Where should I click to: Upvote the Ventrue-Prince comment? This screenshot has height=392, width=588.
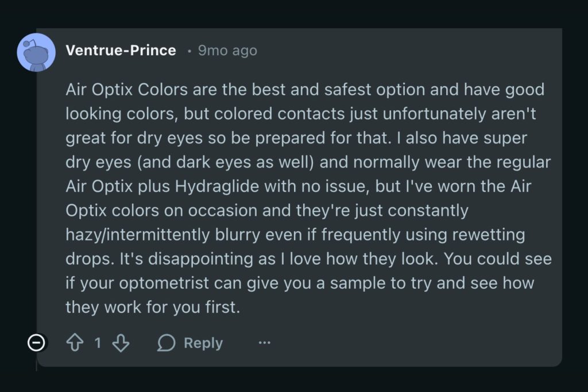pos(75,343)
